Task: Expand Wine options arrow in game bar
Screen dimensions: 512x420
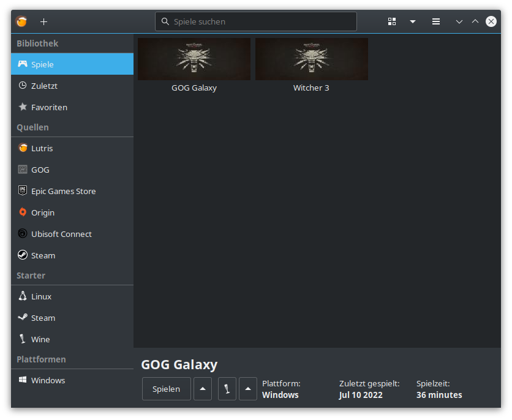Action: click(248, 389)
